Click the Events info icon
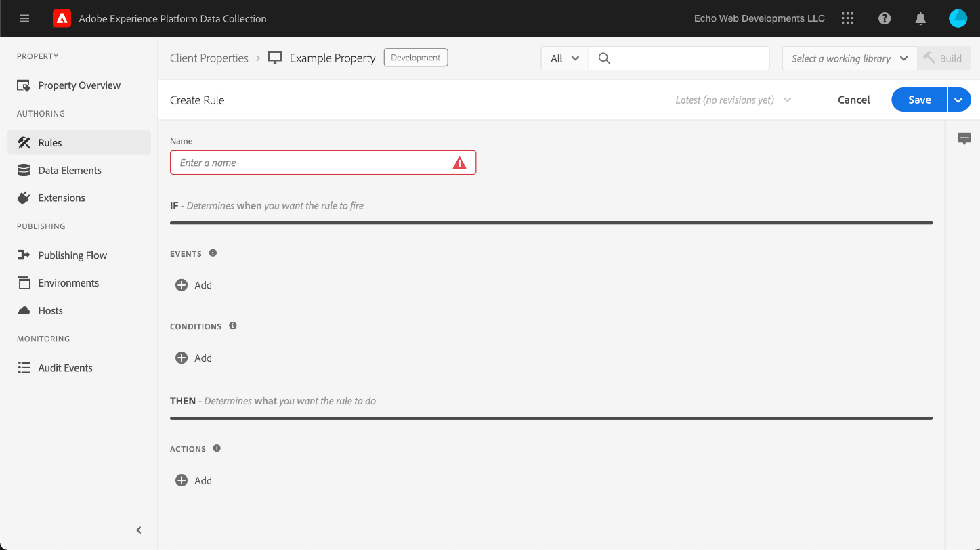980x550 pixels. 213,253
